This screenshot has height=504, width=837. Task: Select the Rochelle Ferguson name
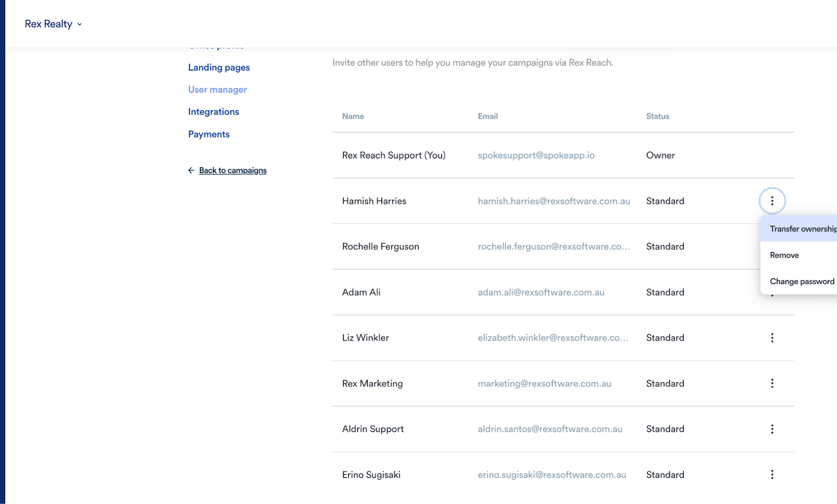click(380, 247)
